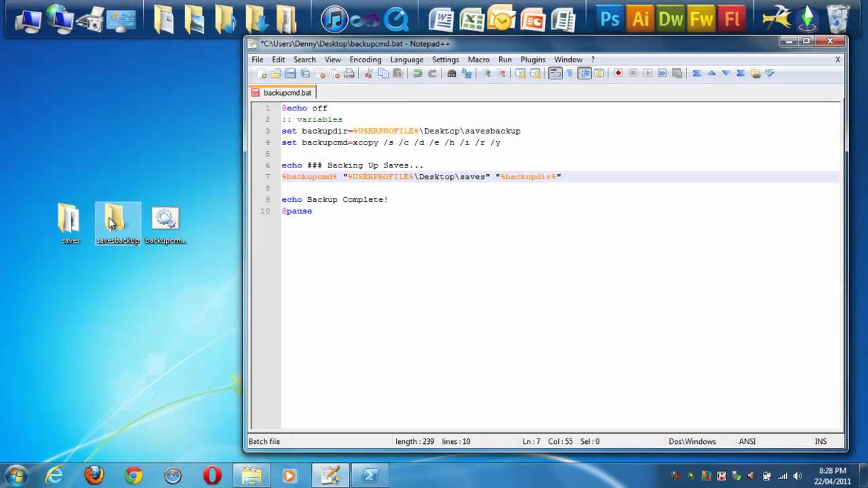Click the Cut scissors icon
Screen dimensions: 868x488
[369, 73]
